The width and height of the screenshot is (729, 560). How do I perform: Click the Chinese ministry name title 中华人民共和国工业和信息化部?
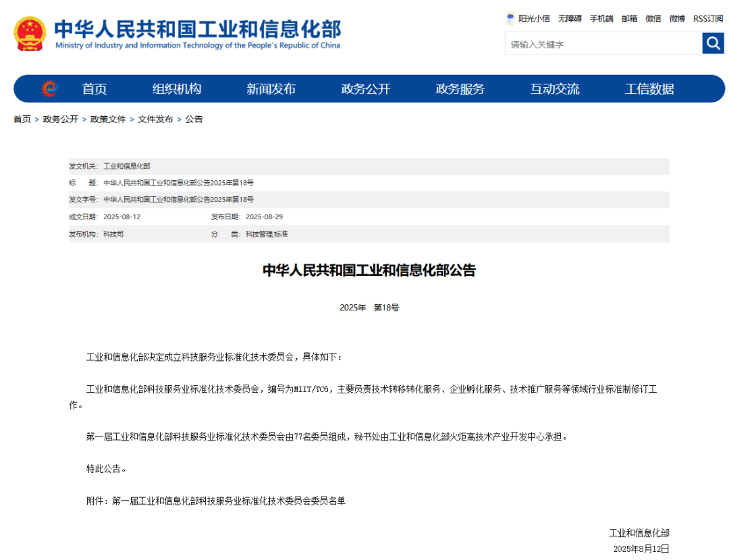point(198,29)
